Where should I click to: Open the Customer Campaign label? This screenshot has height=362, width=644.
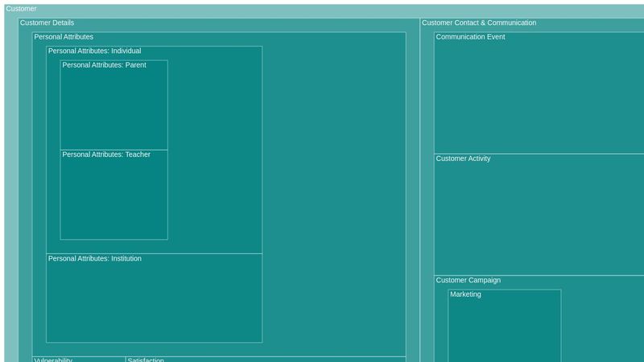coord(468,281)
